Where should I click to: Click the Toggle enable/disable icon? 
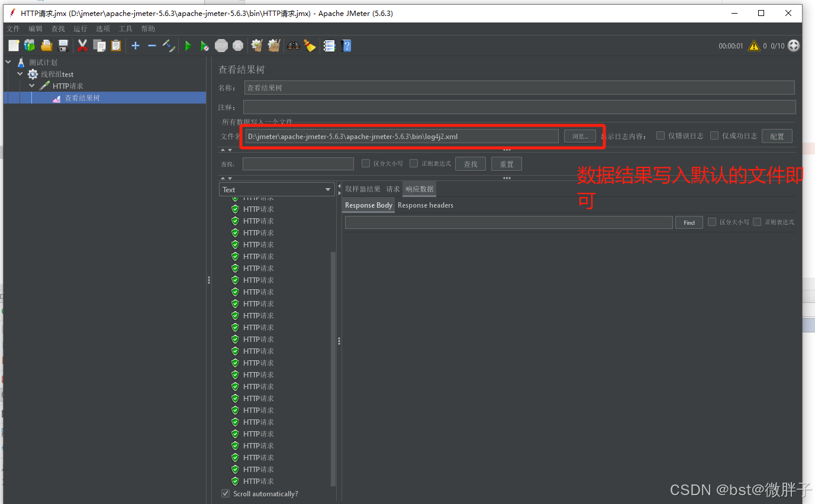(169, 46)
